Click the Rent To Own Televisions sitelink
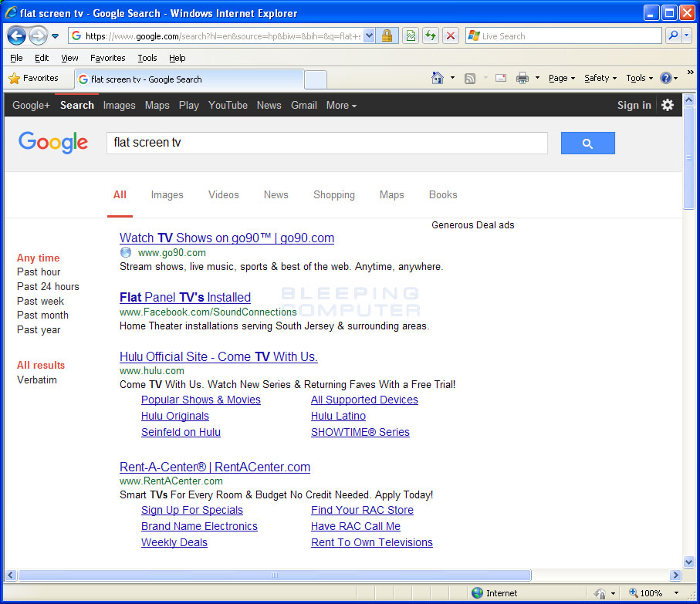The height and width of the screenshot is (604, 700). 372,542
